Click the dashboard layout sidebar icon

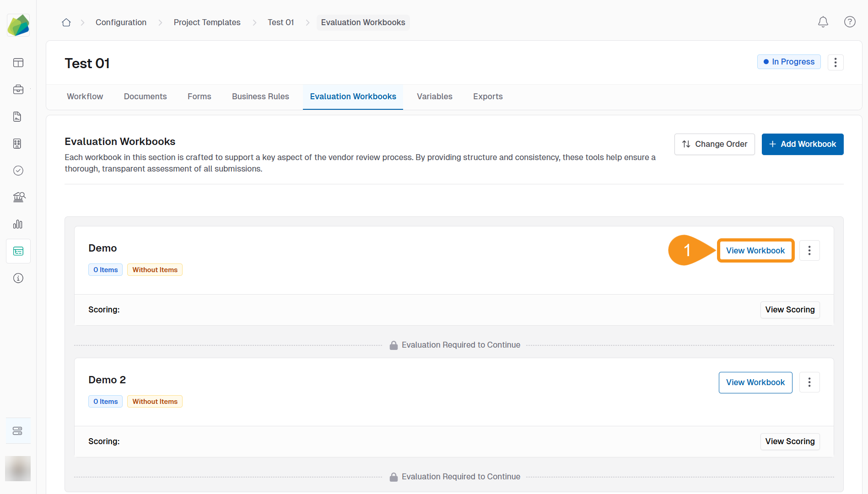(x=18, y=63)
